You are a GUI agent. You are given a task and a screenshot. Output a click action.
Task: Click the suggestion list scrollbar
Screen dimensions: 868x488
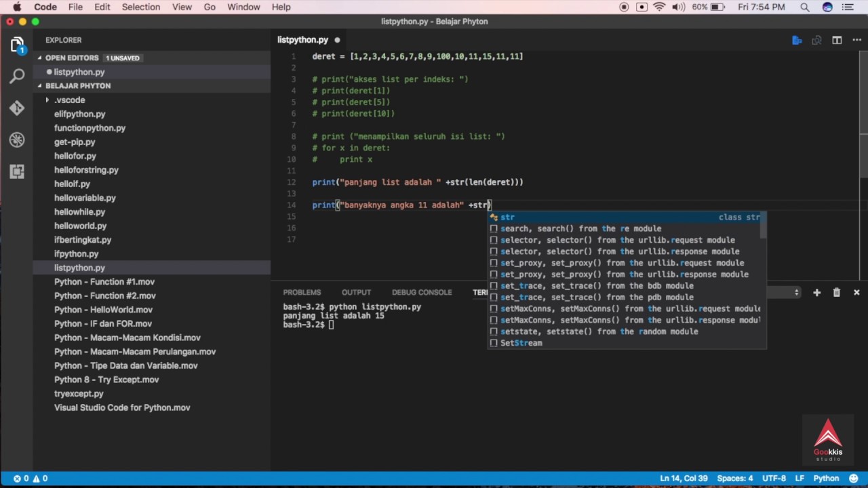tap(763, 226)
